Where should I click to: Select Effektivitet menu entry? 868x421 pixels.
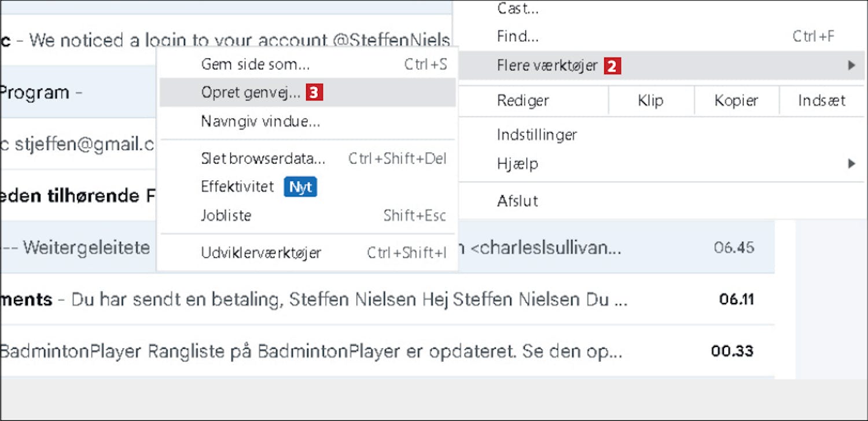[x=237, y=187]
